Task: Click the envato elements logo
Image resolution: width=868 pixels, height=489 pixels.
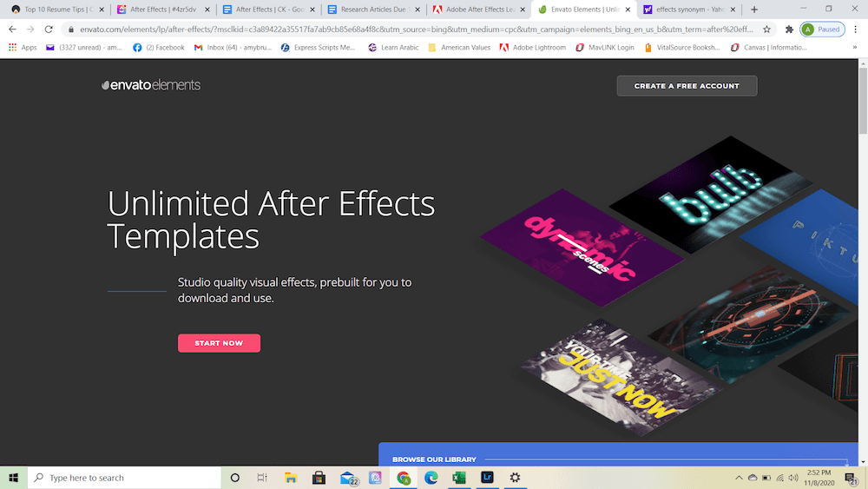Action: pyautogui.click(x=151, y=85)
